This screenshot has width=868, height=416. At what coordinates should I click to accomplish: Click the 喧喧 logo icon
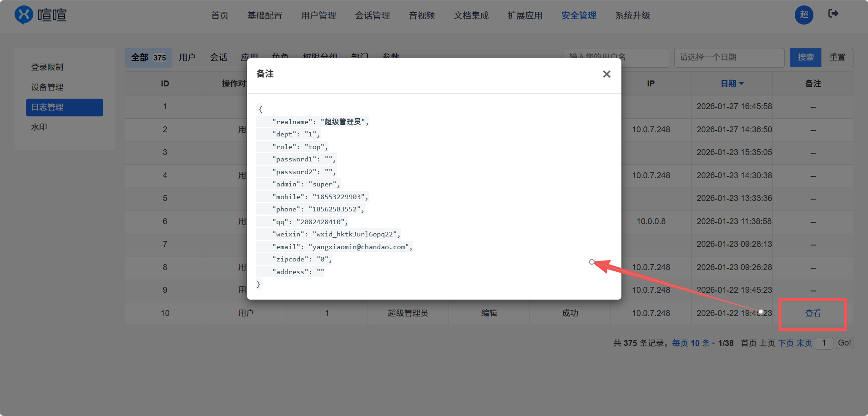click(x=24, y=15)
